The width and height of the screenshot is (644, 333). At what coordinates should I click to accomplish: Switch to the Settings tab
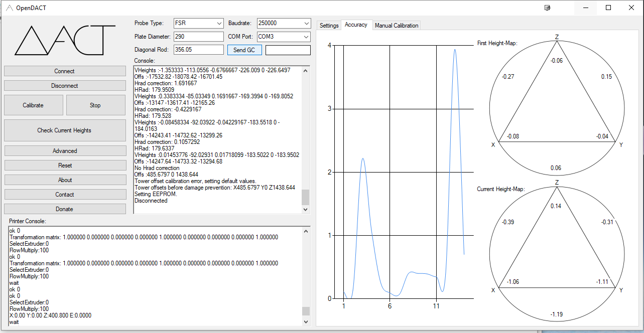point(329,26)
